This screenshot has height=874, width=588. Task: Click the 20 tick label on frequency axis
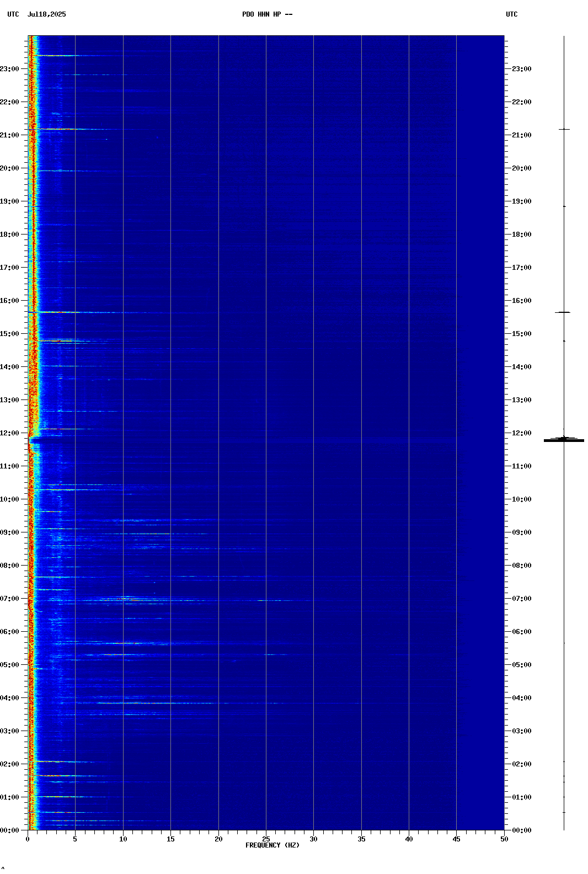[x=218, y=839]
